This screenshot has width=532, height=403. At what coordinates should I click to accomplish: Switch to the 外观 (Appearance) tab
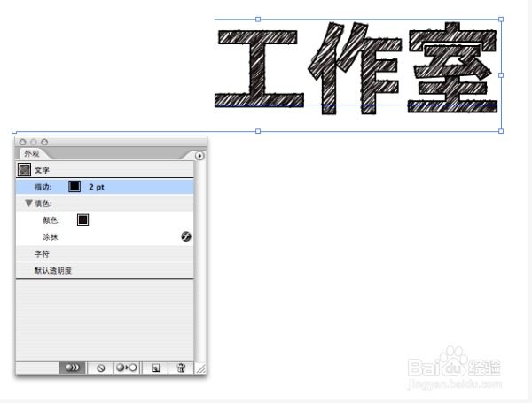32,154
